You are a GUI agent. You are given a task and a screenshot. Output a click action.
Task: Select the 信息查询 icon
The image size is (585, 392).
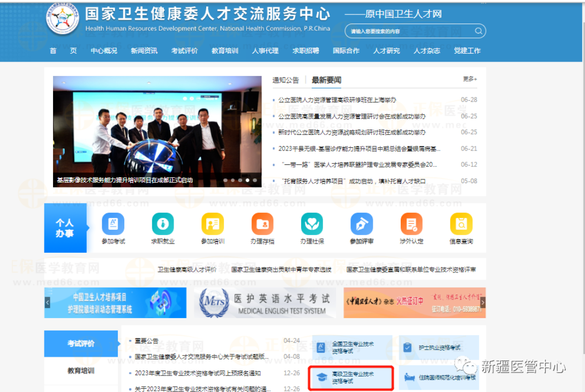coord(461,224)
